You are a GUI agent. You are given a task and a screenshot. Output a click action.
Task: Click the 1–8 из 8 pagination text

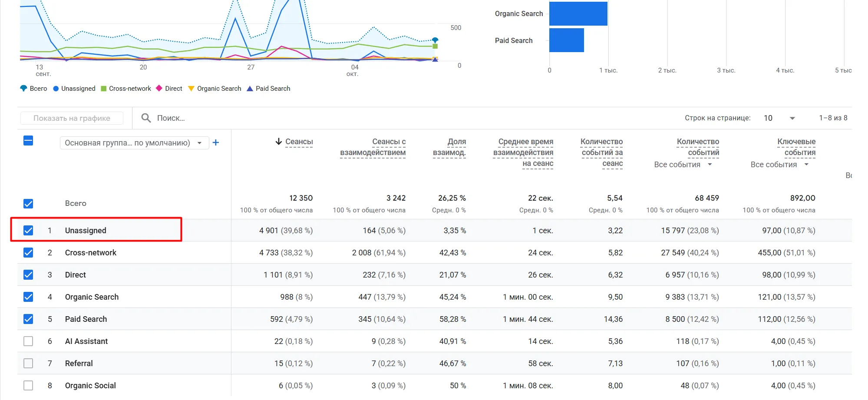click(x=833, y=118)
